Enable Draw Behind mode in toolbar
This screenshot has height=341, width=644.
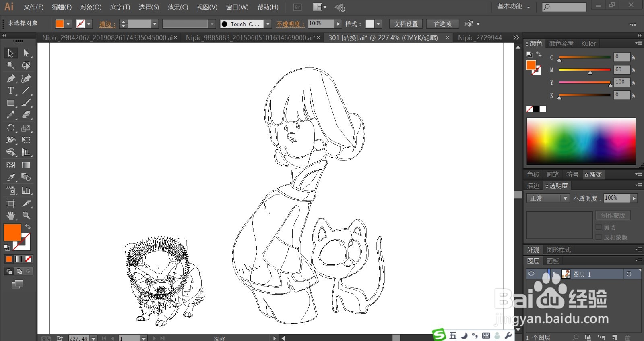pyautogui.click(x=19, y=271)
